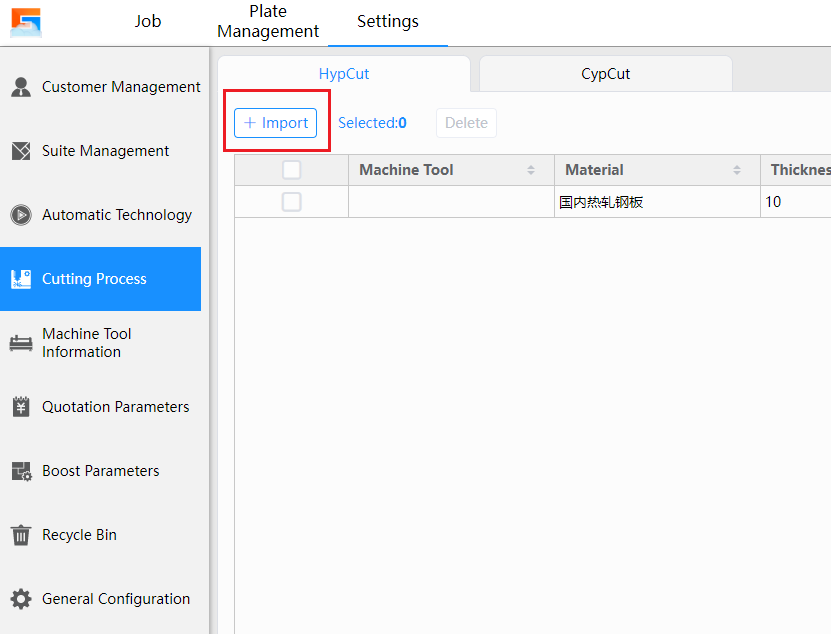831x634 pixels.
Task: Sort by Machine Tool column arrows
Action: (x=531, y=170)
